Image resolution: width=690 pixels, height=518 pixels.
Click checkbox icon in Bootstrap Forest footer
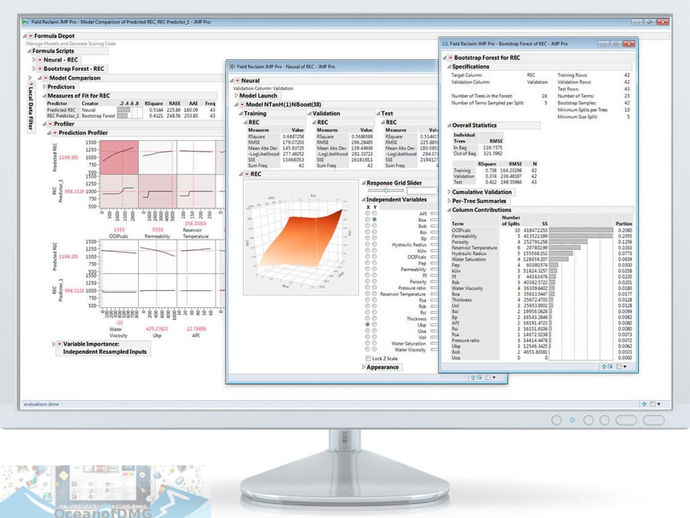(x=618, y=366)
